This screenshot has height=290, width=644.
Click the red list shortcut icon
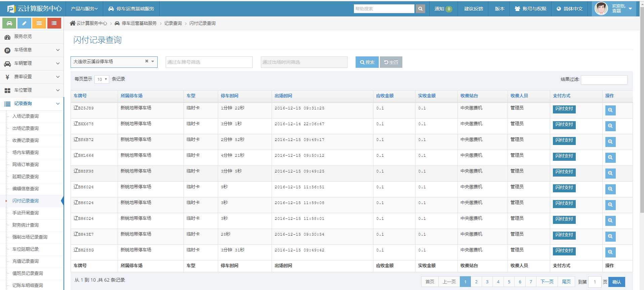point(54,23)
